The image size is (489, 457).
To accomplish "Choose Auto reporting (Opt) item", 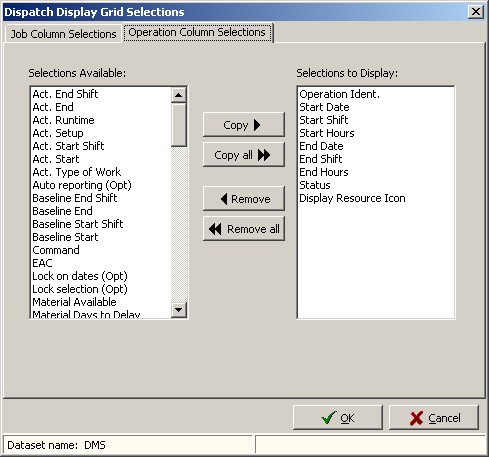I will tap(82, 185).
